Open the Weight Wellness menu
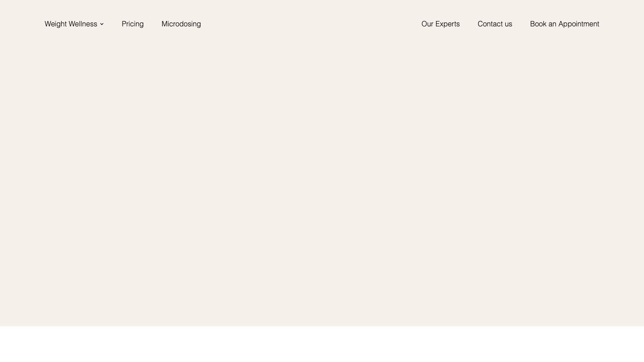Screen dimensions: 644x362 (71, 24)
